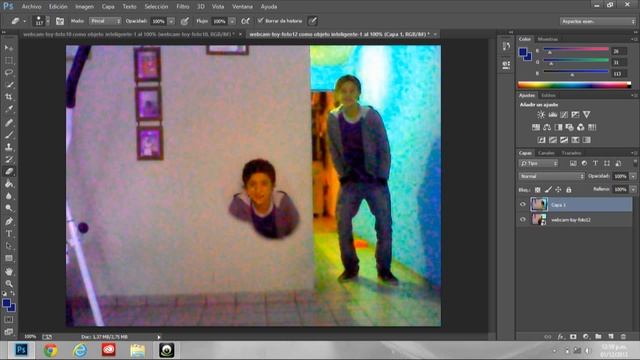The width and height of the screenshot is (640, 360).
Task: Toggle tablet pressure for size
Action: 312,21
